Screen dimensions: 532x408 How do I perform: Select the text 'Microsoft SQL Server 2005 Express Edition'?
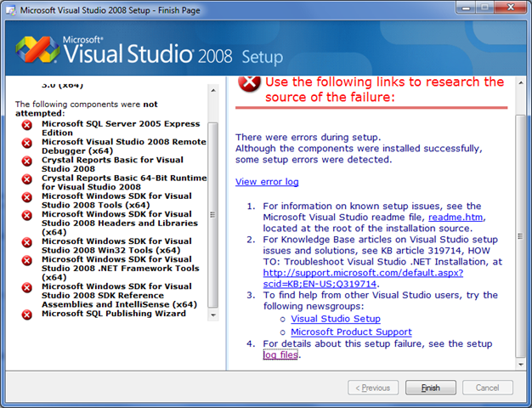121,128
